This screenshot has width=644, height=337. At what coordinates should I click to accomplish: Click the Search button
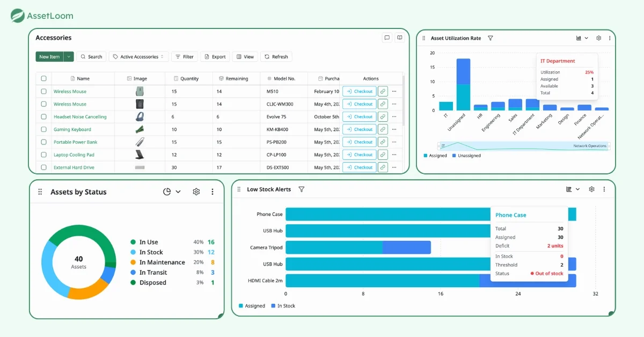pos(91,56)
